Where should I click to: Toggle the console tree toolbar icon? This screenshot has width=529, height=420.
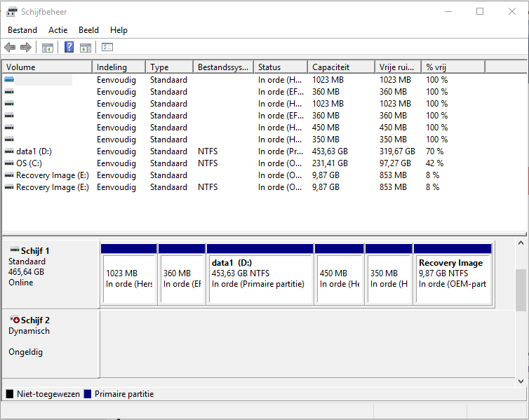48,48
